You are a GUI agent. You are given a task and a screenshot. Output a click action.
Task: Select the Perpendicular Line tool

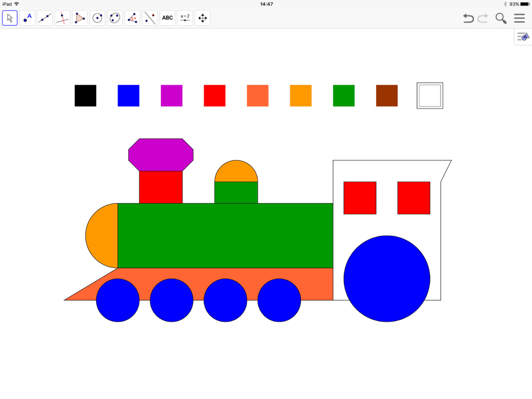(62, 18)
